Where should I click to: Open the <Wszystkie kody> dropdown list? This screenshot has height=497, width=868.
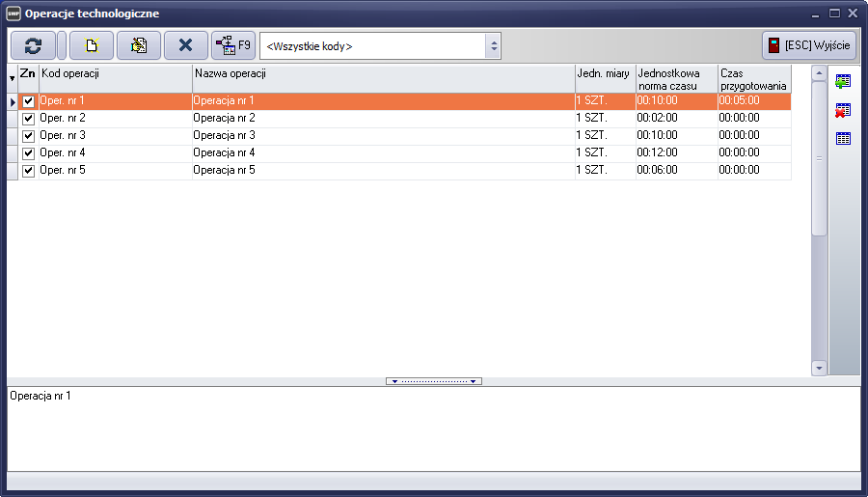tap(493, 45)
